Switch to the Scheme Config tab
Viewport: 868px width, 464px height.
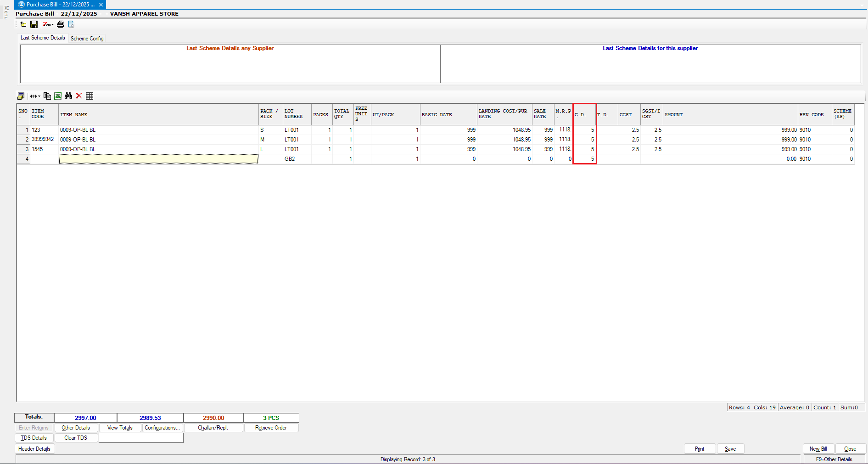point(87,39)
